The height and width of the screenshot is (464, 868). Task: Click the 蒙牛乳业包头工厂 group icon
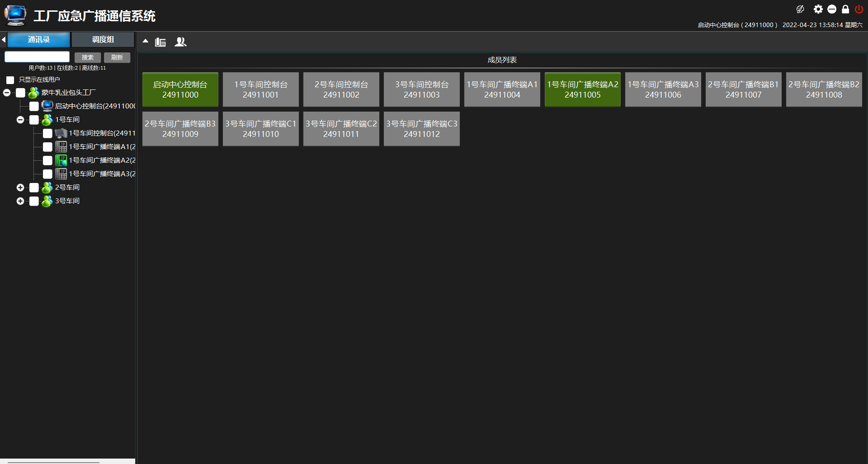pos(33,93)
